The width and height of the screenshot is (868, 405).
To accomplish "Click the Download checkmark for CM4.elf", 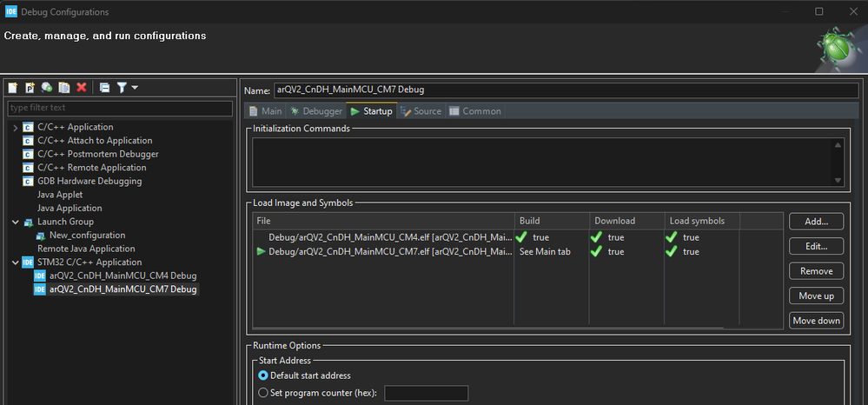I will 596,237.
